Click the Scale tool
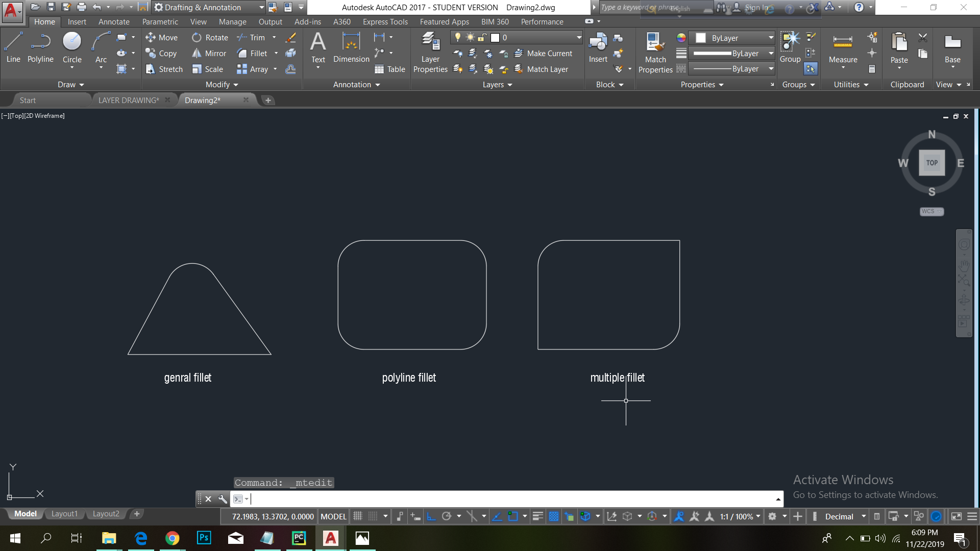The height and width of the screenshot is (551, 980). [207, 69]
